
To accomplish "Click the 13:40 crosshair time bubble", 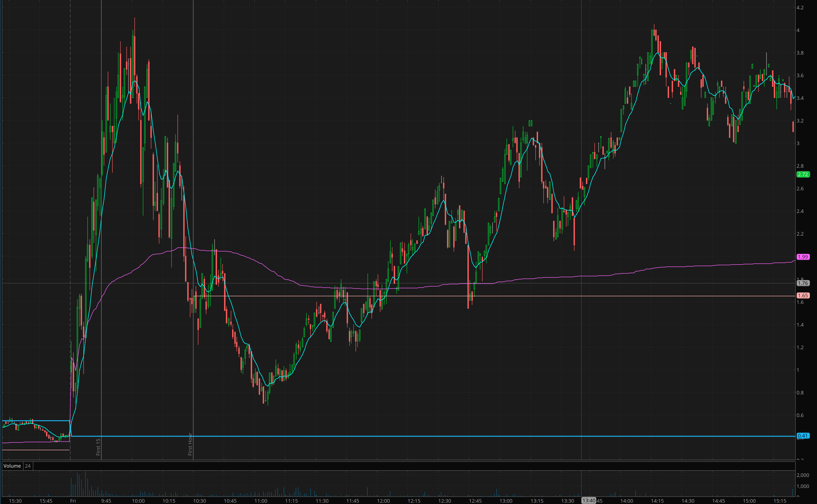I will 589,500.
